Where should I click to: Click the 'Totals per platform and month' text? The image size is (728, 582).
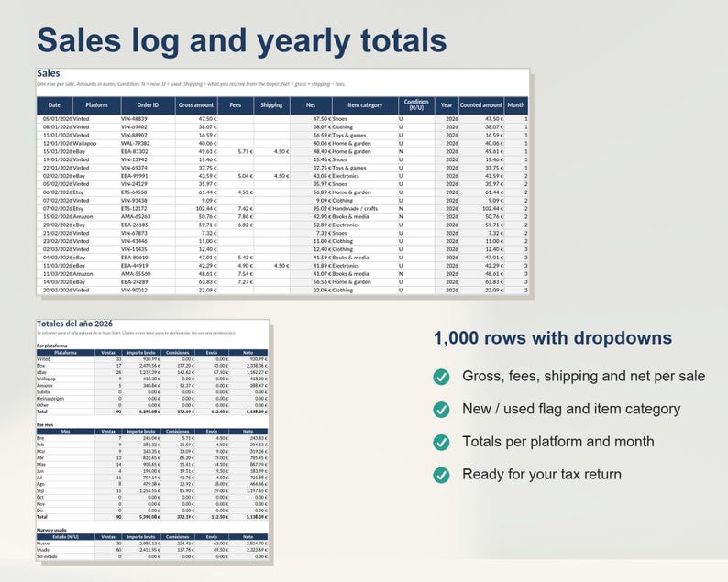coord(558,442)
